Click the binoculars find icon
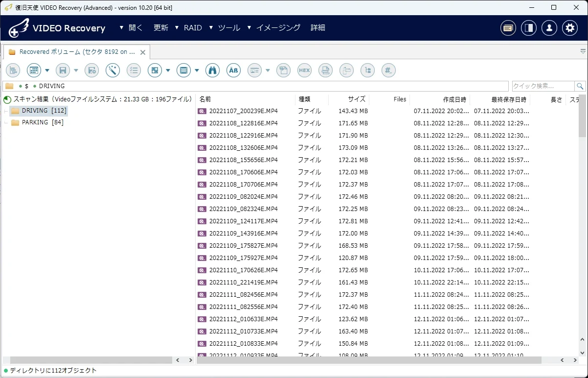 (x=212, y=71)
